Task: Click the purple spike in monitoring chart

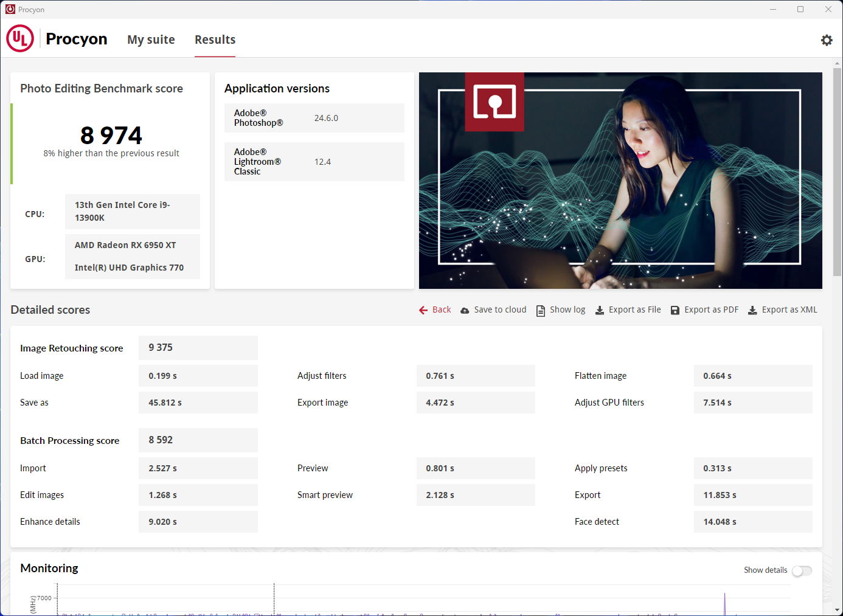Action: (x=724, y=604)
